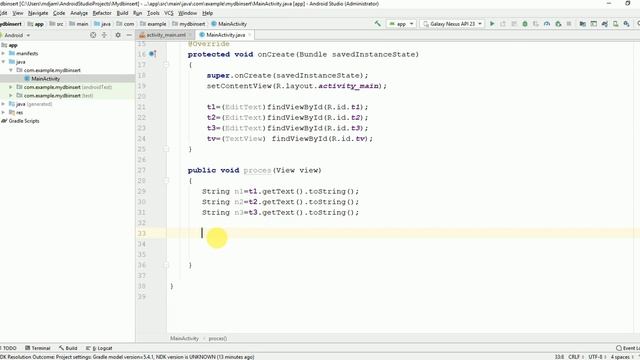Open the Profiler toolbar icon
Image resolution: width=640 pixels, height=360 pixels.
tap(547, 24)
